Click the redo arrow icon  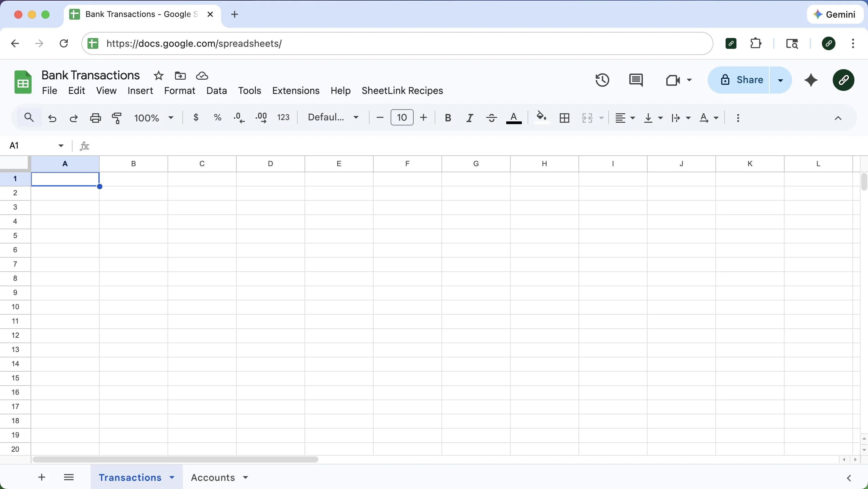74,118
